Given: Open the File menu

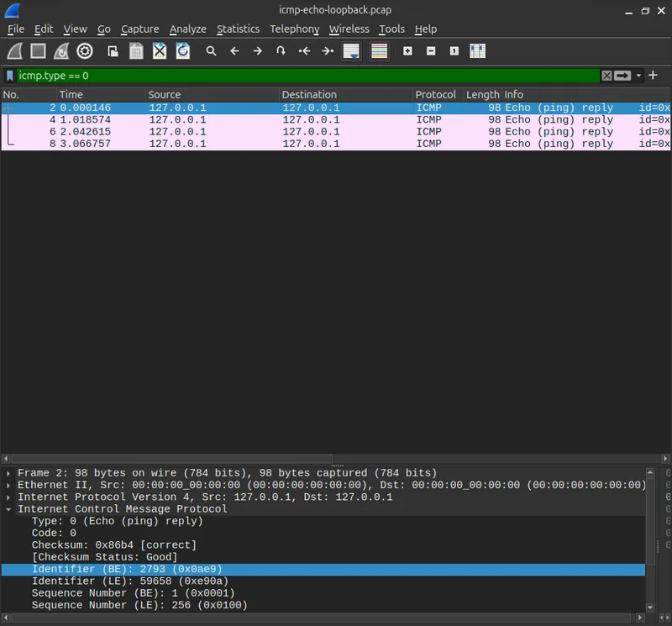Looking at the screenshot, I should pyautogui.click(x=16, y=29).
